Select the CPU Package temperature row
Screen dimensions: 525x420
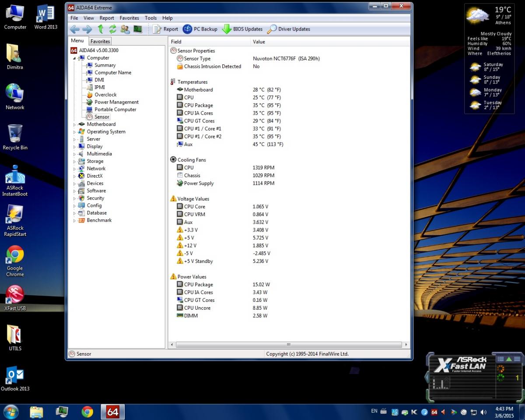[289, 105]
